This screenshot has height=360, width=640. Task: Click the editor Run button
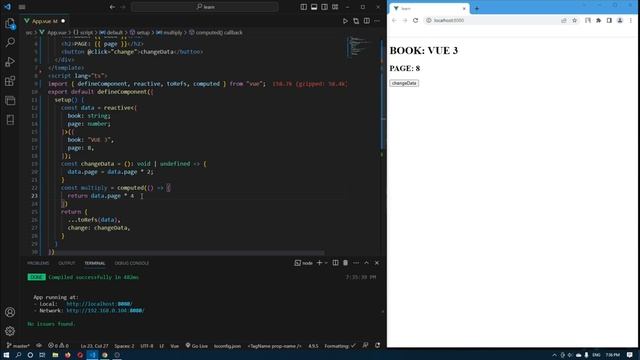click(345, 21)
